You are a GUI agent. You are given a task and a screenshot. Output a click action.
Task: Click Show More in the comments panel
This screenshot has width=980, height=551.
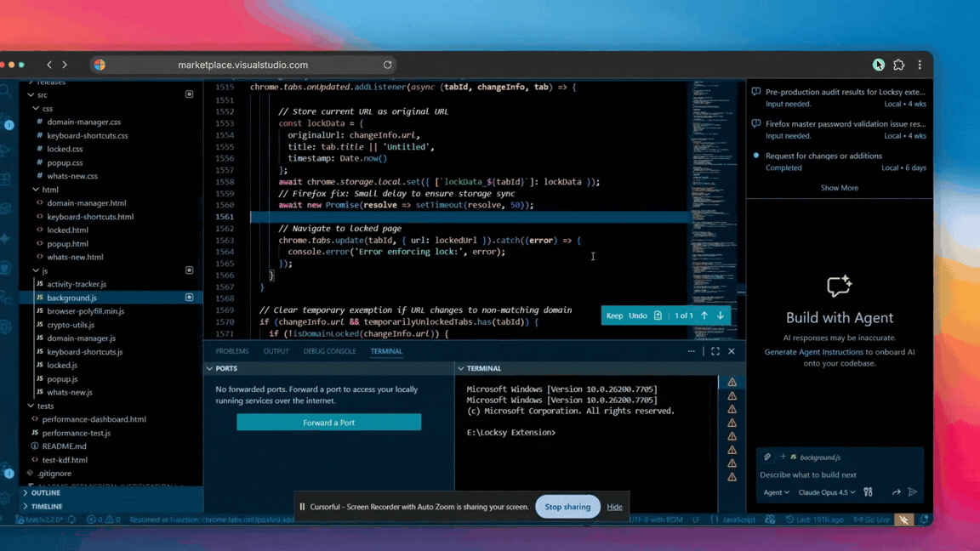pos(840,188)
